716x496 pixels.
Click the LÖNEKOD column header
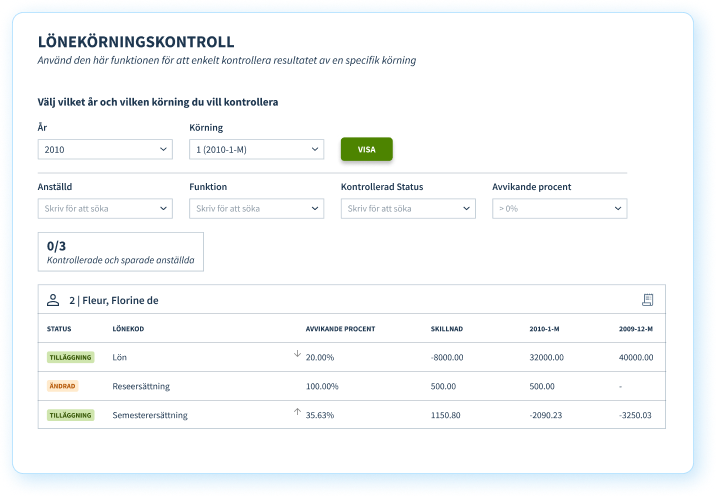tap(128, 329)
